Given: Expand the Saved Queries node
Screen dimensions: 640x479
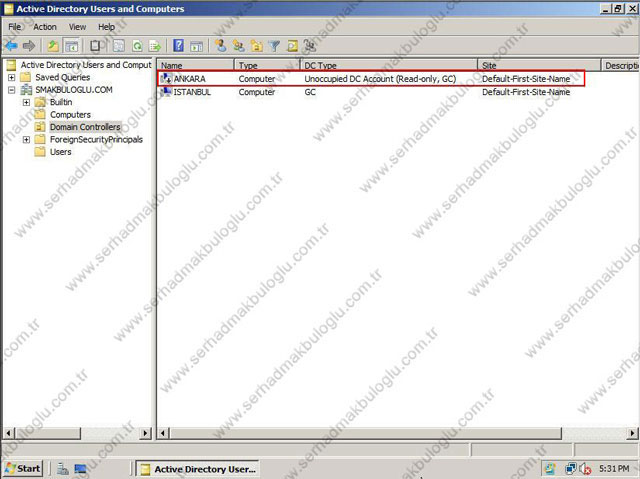Looking at the screenshot, I should (x=11, y=77).
